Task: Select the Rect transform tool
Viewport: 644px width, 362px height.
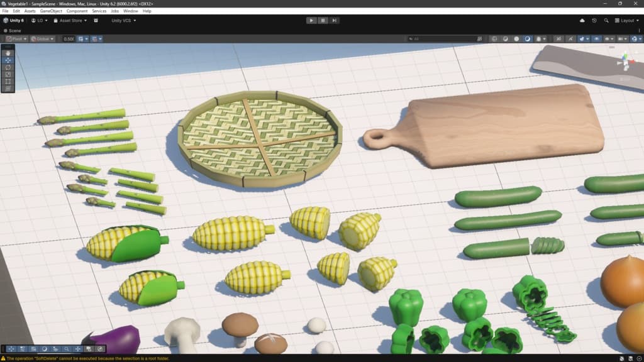Action: (8, 81)
